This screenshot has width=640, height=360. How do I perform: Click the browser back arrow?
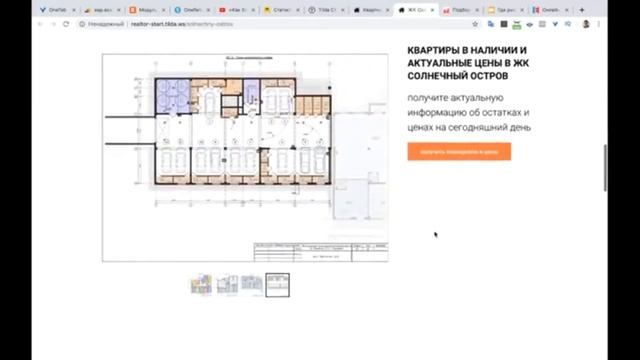click(x=40, y=24)
